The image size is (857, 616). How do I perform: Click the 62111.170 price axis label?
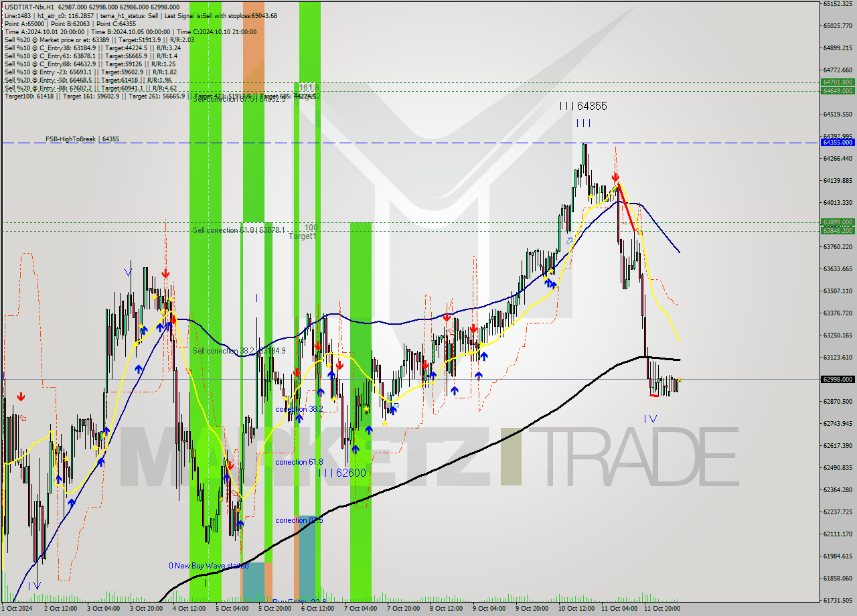coord(838,534)
